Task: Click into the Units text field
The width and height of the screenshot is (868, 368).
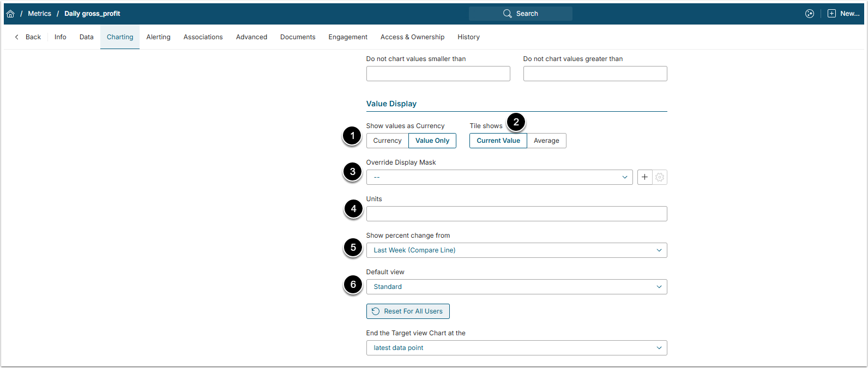Action: pyautogui.click(x=516, y=214)
